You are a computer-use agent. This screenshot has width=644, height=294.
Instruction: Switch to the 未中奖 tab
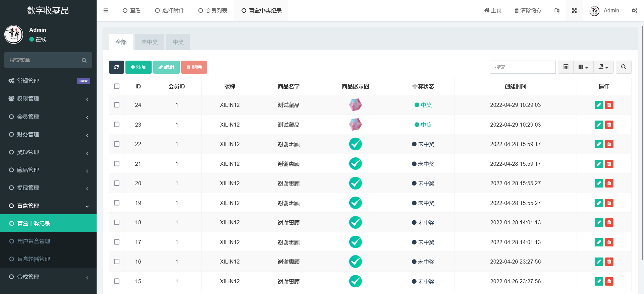(149, 42)
